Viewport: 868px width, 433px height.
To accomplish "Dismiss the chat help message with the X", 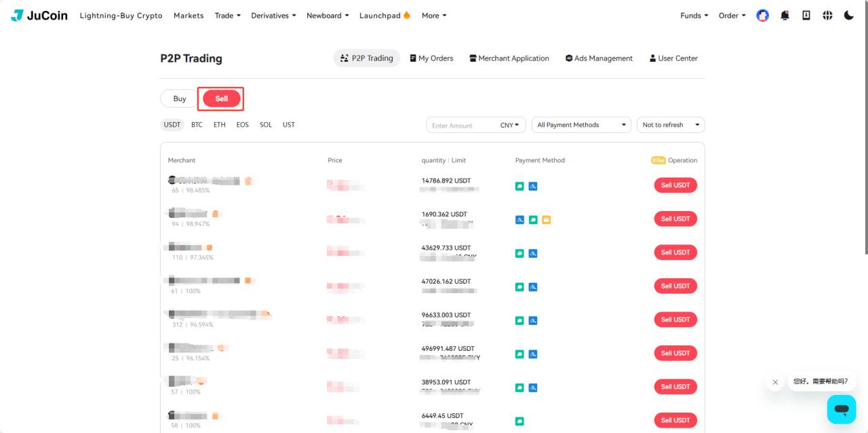I will 775,382.
